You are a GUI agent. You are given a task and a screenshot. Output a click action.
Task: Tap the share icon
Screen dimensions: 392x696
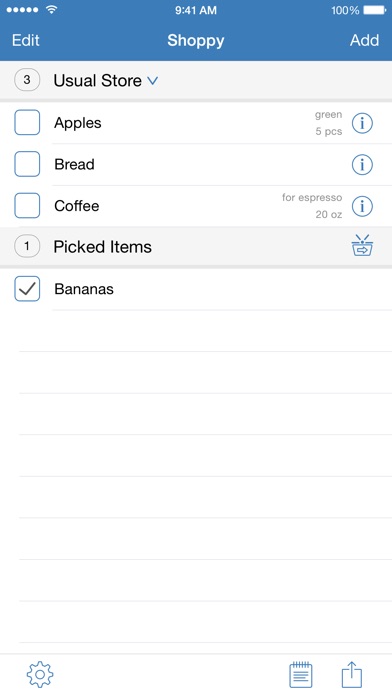pos(352,674)
